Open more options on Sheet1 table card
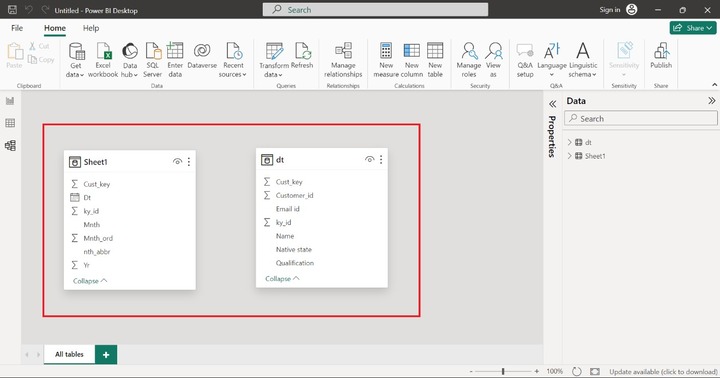Image resolution: width=720 pixels, height=378 pixels. click(189, 162)
